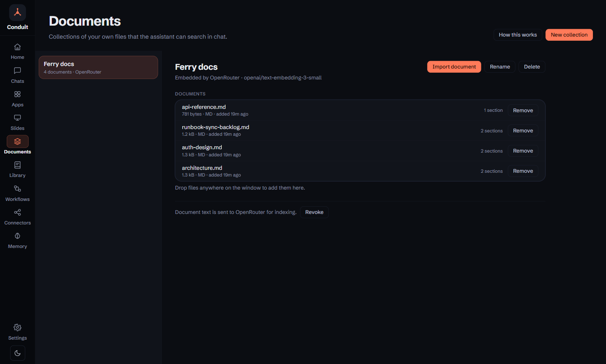Remove api-reference.md from the collection
Viewport: 606px width, 364px height.
[523, 111]
